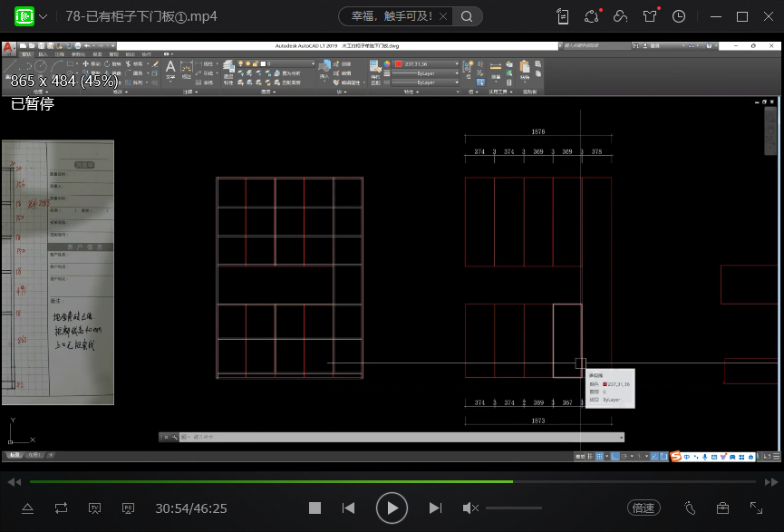The image size is (784, 532).
Task: Click the Stop playback square icon
Action: click(315, 508)
